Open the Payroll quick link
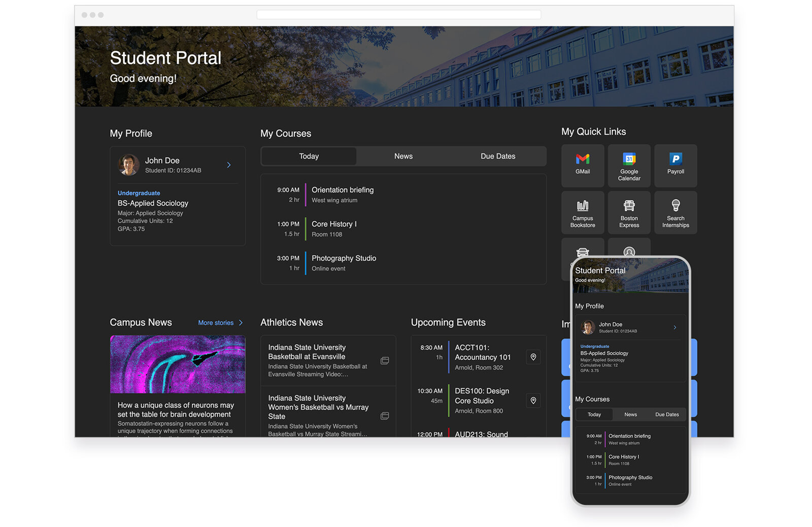This screenshot has height=527, width=812. [675, 165]
